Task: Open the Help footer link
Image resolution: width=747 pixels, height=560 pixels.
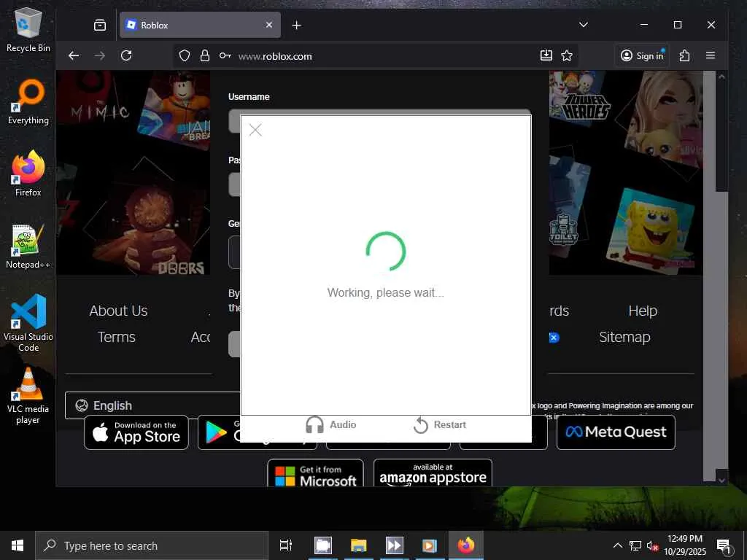Action: 643,311
